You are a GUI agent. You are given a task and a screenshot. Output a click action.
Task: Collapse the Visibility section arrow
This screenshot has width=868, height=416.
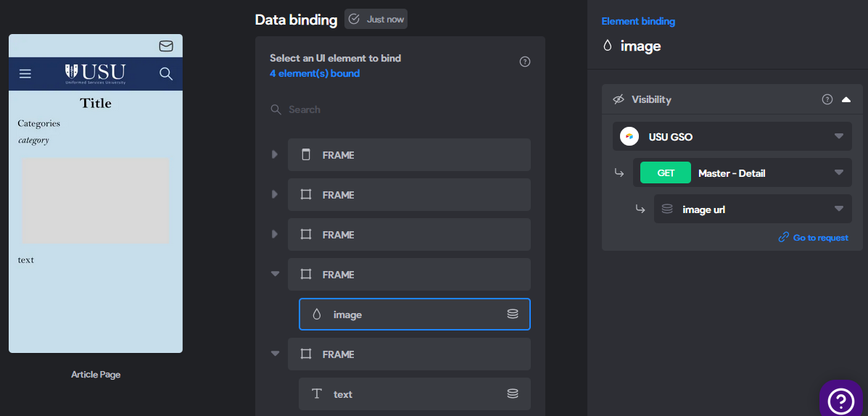(x=846, y=99)
